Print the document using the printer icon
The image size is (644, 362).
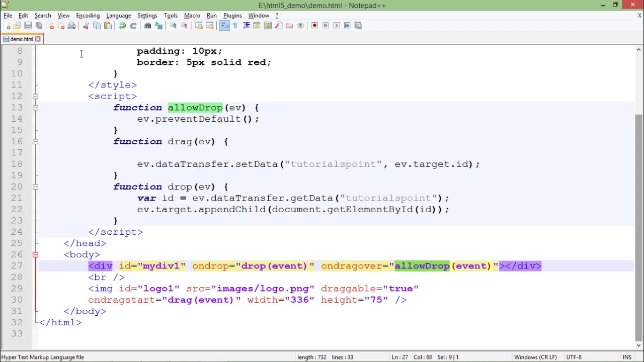pos(71,26)
